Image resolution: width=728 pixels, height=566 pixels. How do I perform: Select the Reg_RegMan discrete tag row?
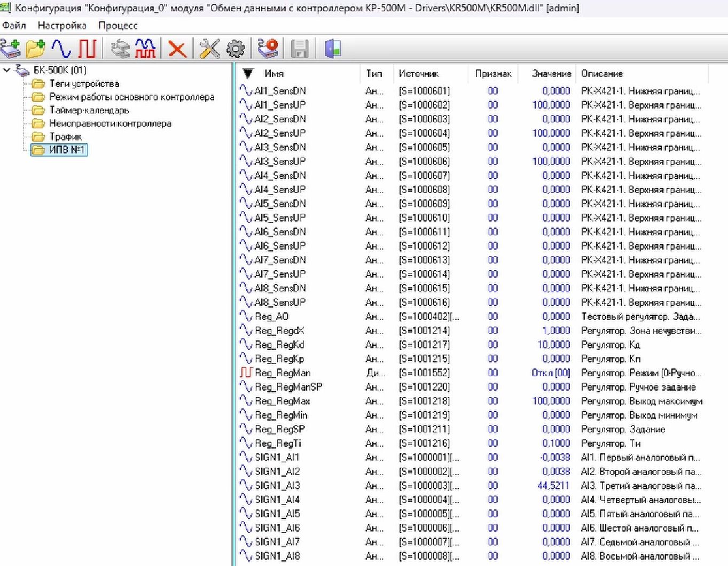283,373
